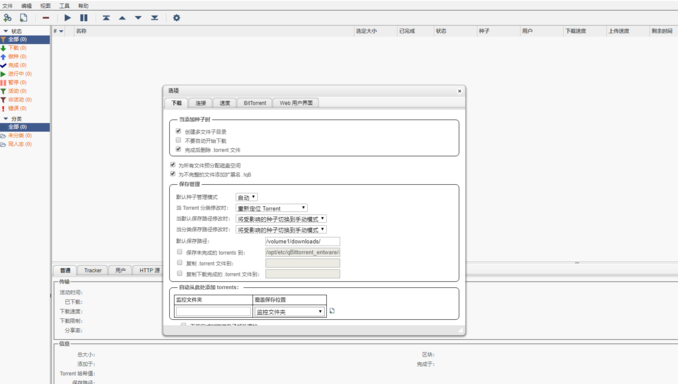The width and height of the screenshot is (678, 384).
Task: Toggle the append .!qB extension checkbox
Action: [173, 174]
